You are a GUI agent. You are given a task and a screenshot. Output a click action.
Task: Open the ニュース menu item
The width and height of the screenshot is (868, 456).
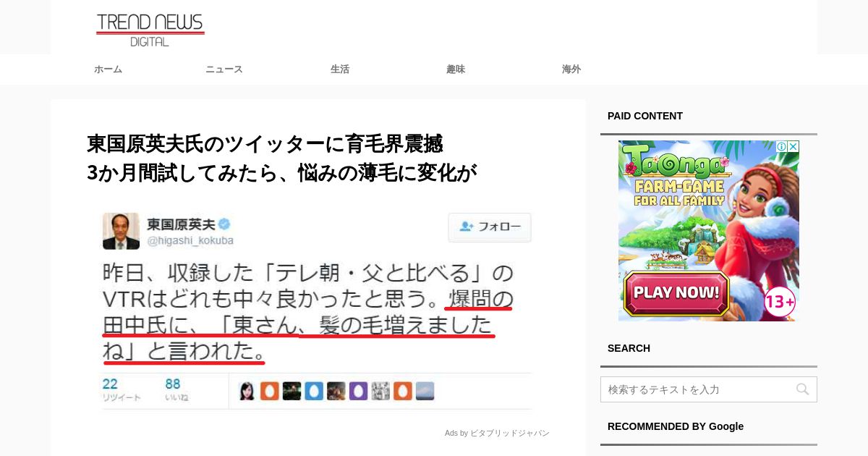tap(224, 69)
